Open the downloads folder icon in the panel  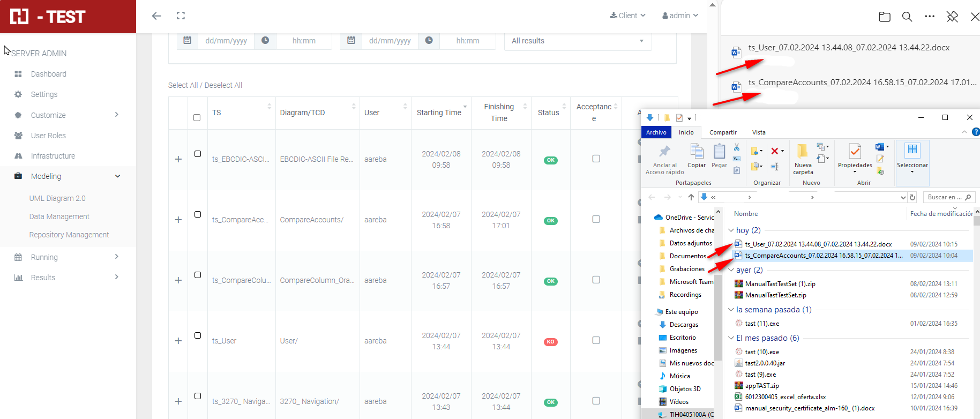click(x=885, y=17)
